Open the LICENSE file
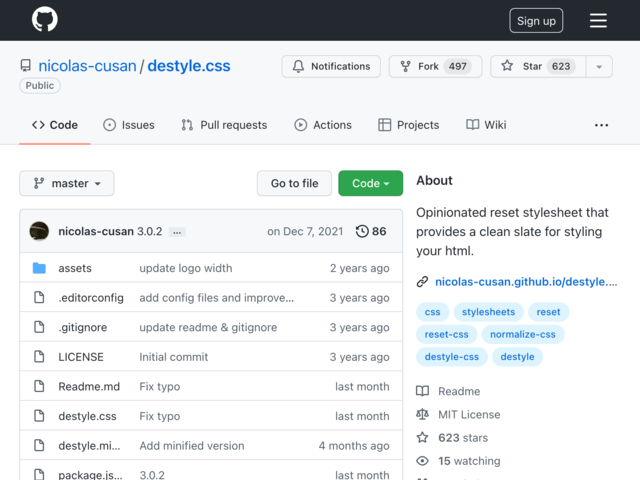640x480 pixels. click(81, 357)
